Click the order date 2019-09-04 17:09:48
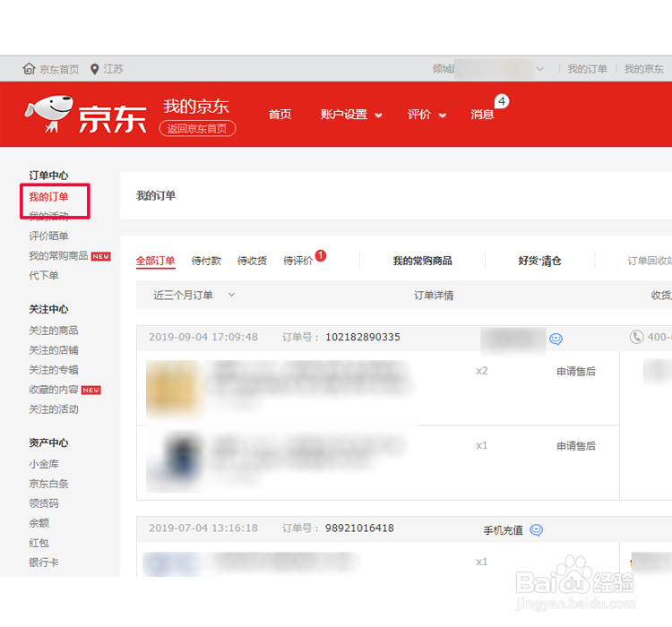This screenshot has width=672, height=627. pos(203,338)
